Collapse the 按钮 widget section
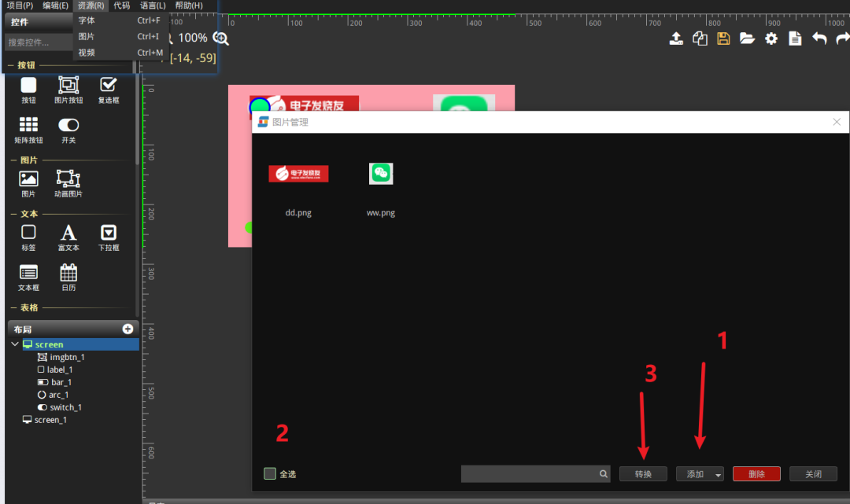The height and width of the screenshot is (504, 850). 11,65
